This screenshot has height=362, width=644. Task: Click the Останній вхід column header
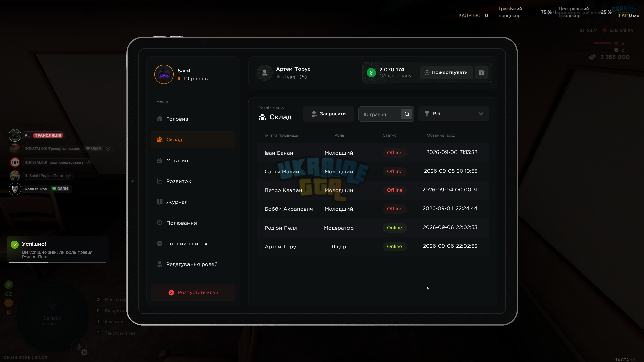[441, 135]
